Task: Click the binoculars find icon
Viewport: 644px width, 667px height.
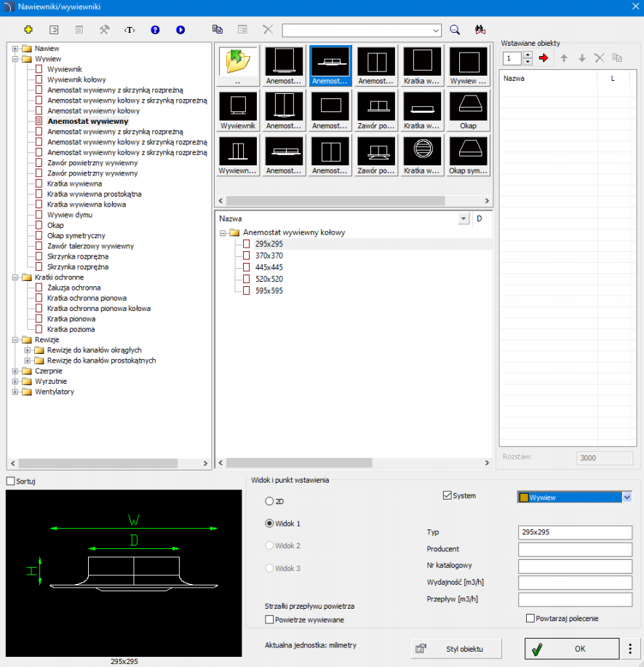Action: pyautogui.click(x=480, y=30)
